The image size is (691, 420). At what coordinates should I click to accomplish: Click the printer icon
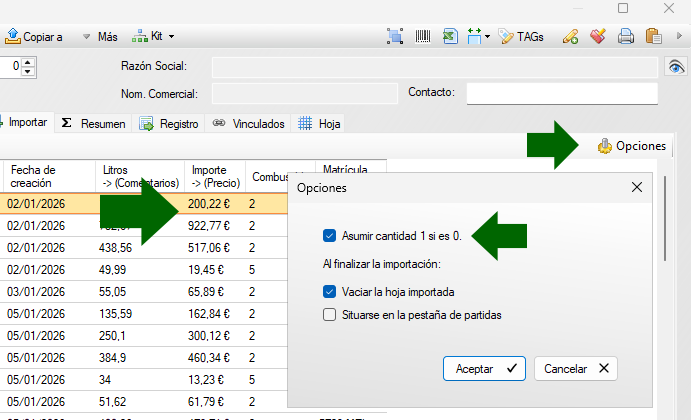(x=626, y=37)
